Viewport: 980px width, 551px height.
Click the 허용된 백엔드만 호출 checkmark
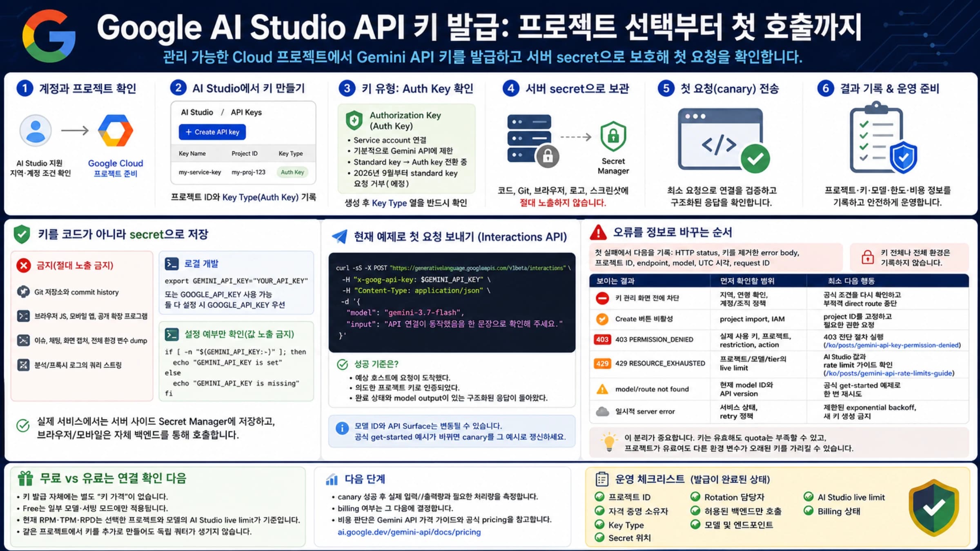pos(695,511)
